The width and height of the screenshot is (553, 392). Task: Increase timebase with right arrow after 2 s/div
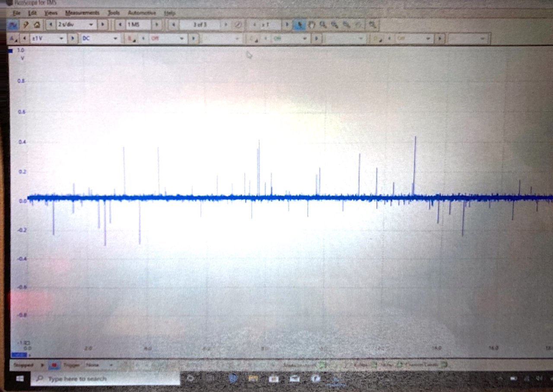[103, 25]
